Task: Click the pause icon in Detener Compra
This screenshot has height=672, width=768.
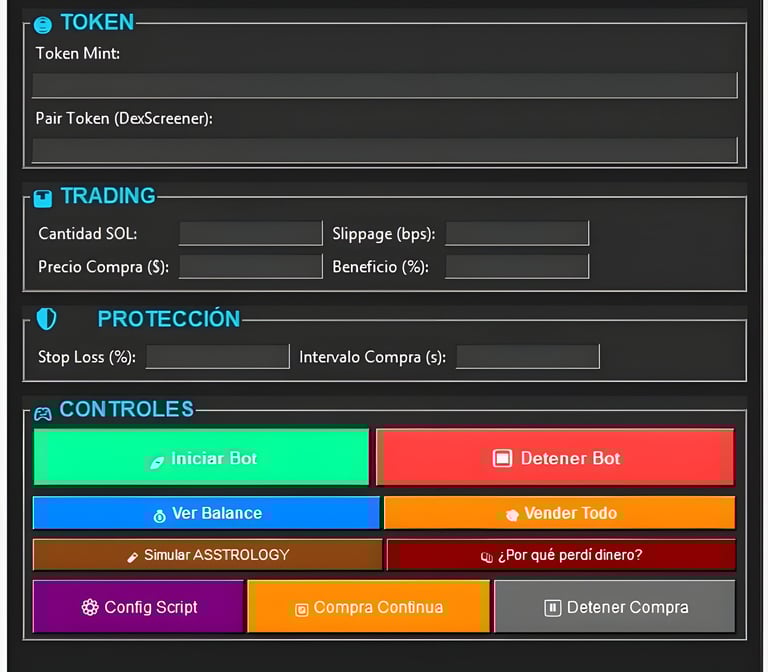Action: (552, 608)
